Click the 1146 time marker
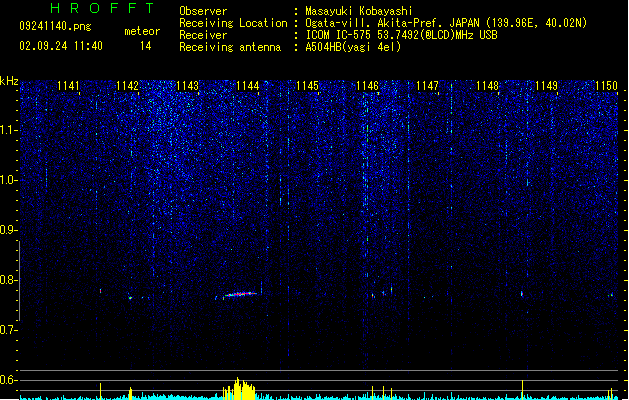Screen dimensions: 629x400 [x=367, y=86]
